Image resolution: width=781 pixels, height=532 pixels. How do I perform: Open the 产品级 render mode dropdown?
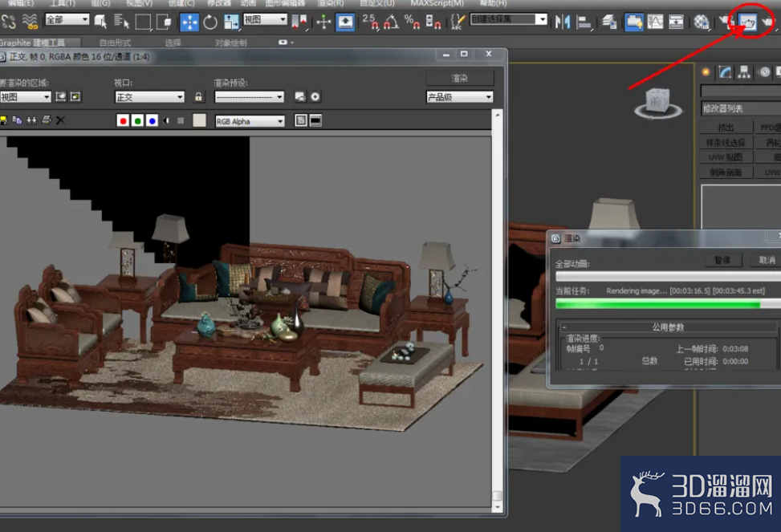coord(459,96)
